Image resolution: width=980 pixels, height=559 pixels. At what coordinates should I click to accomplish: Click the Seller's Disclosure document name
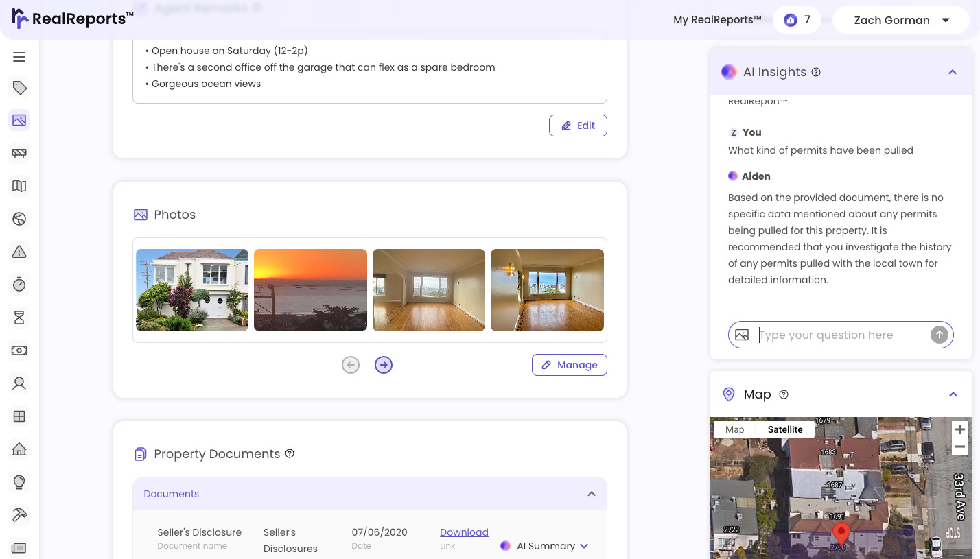pos(200,532)
